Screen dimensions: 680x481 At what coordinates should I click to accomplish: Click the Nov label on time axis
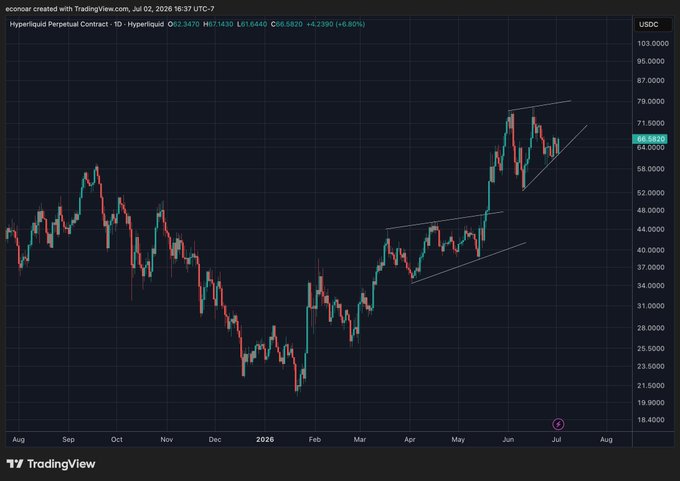click(x=167, y=439)
